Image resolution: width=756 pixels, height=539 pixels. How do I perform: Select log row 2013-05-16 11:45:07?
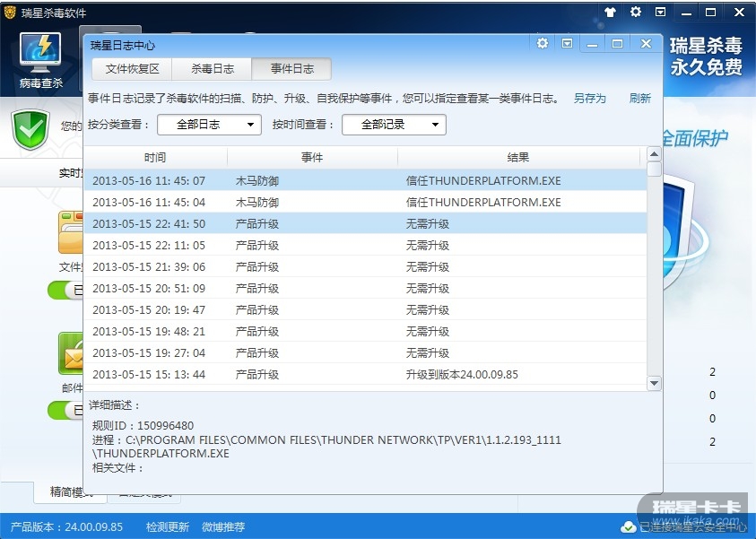pos(366,181)
